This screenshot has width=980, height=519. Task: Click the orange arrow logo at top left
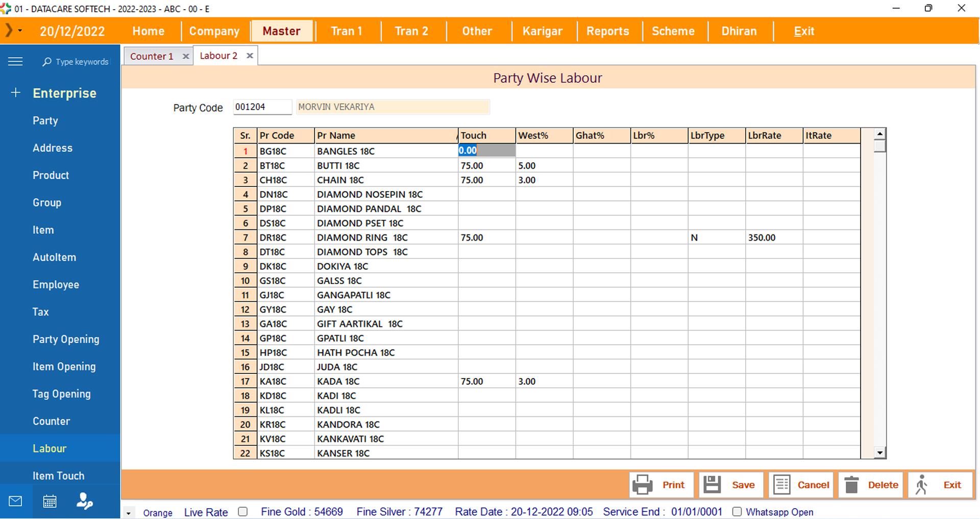(8, 31)
